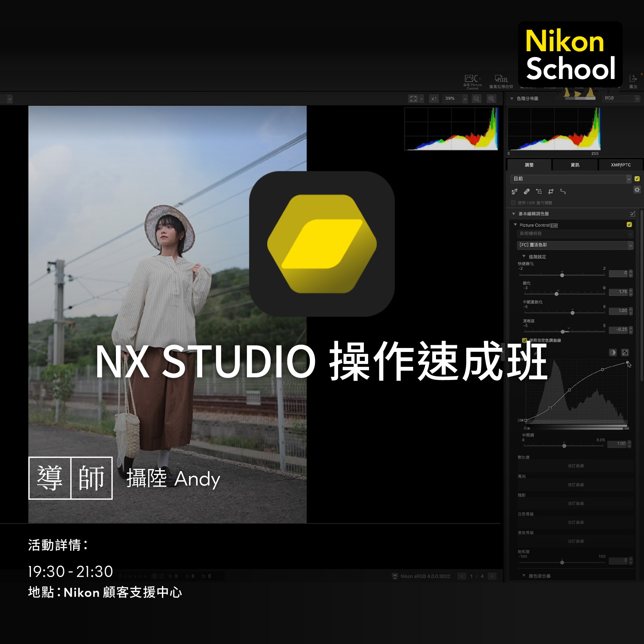Collapse the Picture Control section

515,225
